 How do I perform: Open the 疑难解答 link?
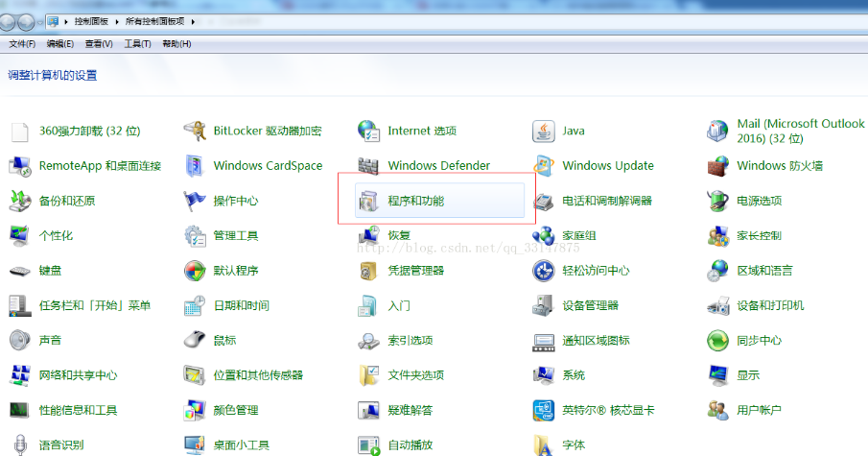point(411,411)
